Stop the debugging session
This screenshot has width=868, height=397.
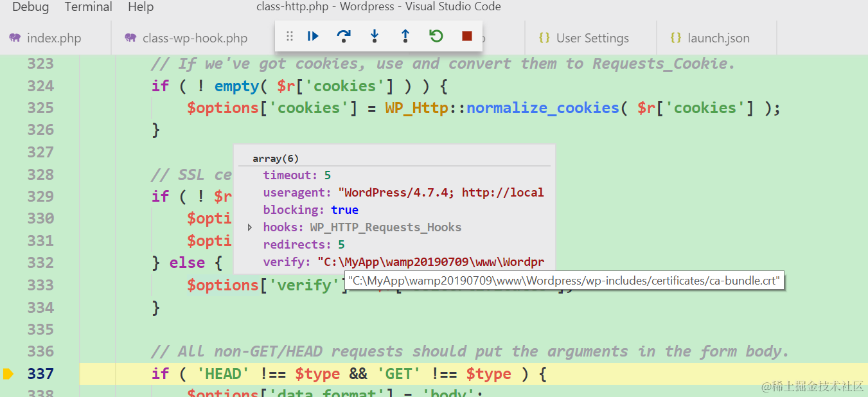point(467,37)
